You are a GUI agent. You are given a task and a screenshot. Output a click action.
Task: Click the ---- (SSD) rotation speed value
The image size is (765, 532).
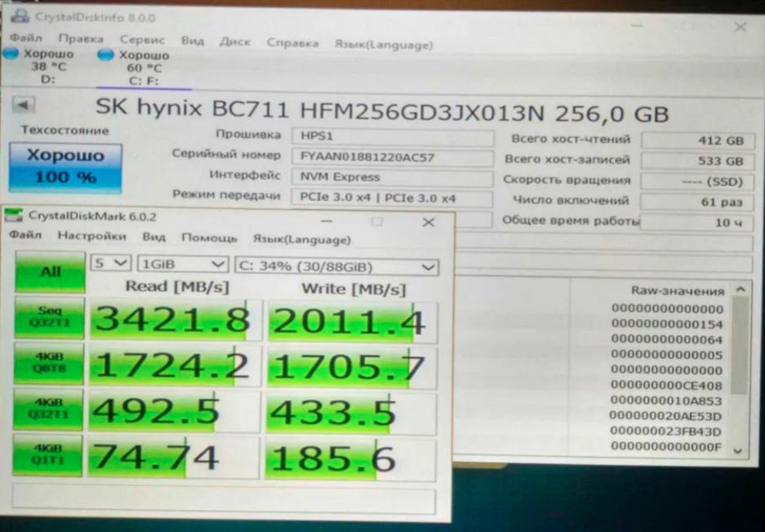pyautogui.click(x=697, y=181)
